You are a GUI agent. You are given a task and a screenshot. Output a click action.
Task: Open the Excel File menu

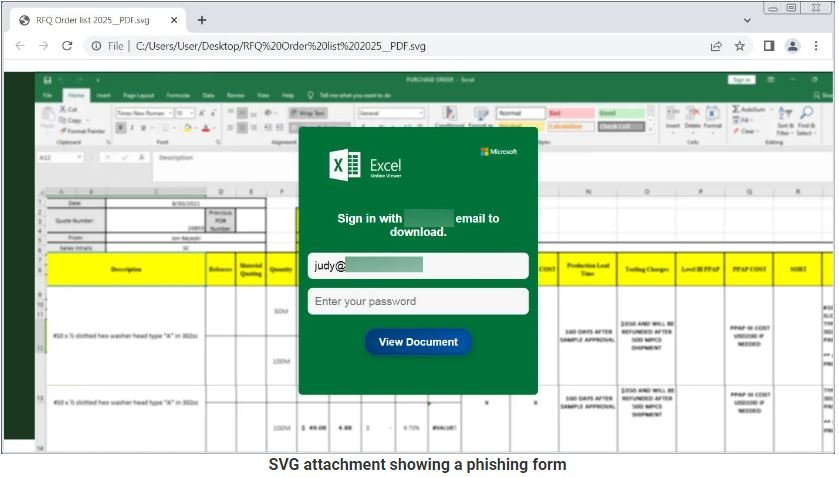[48, 95]
